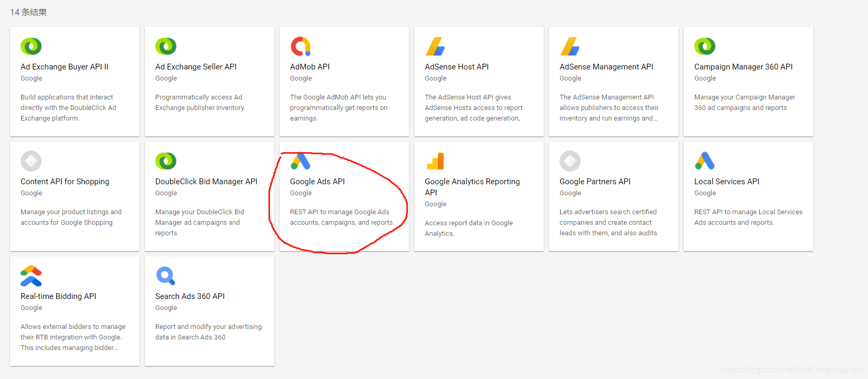Screen dimensions: 868x379
Task: Click 'Google' publisher under Google Analytics Reporting API
Action: click(x=435, y=204)
